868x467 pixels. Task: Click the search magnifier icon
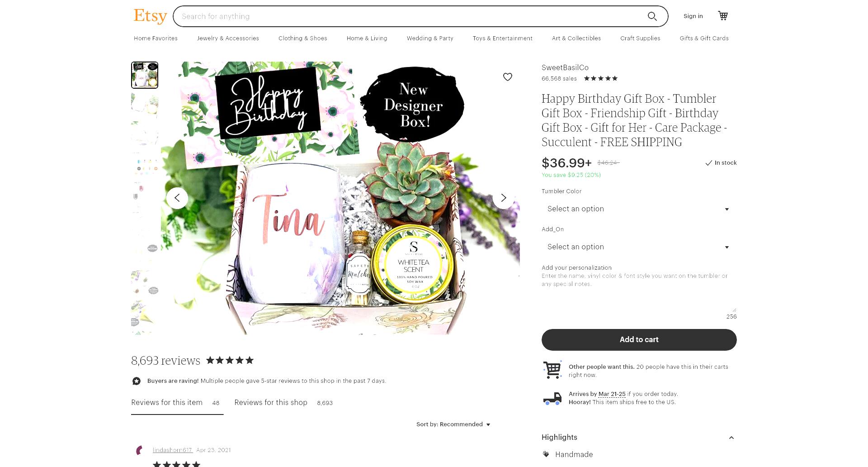pyautogui.click(x=652, y=16)
